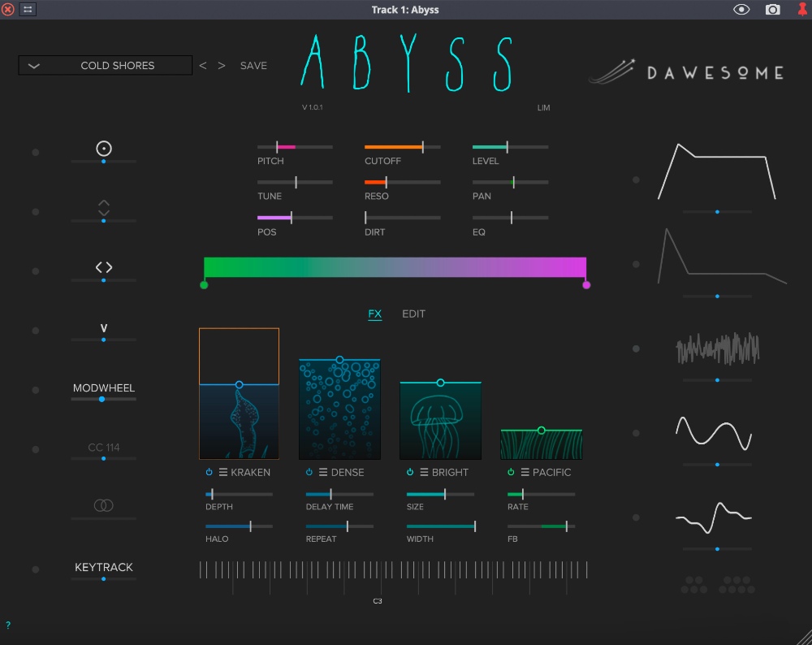Click SAVE to store the preset
The image size is (812, 645).
point(253,65)
